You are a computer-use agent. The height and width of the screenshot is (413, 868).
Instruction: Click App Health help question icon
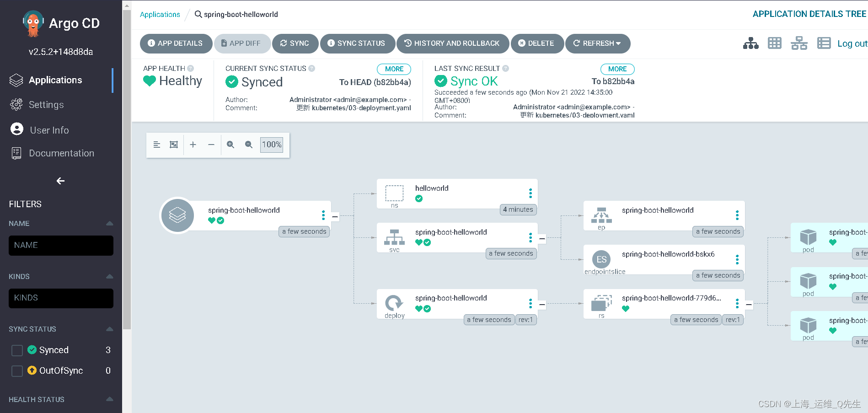(191, 69)
